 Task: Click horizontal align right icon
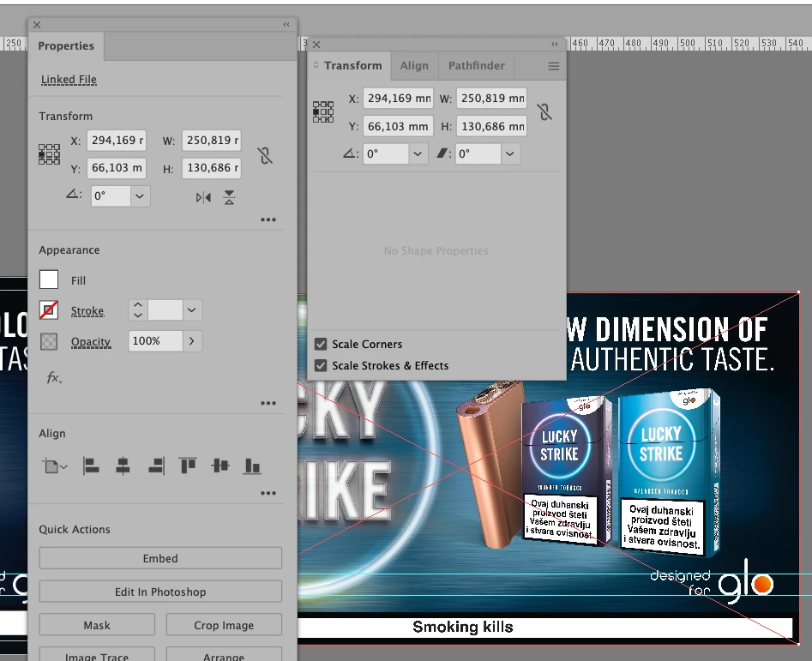coord(156,466)
